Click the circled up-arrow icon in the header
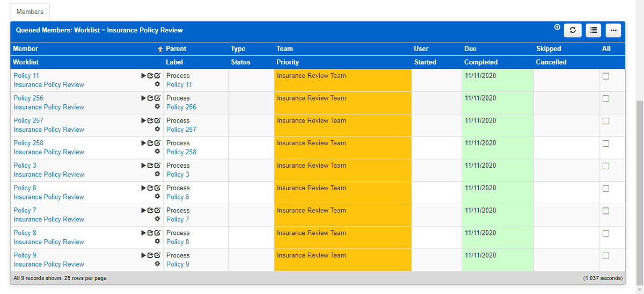This screenshot has width=644, height=294. point(557,27)
